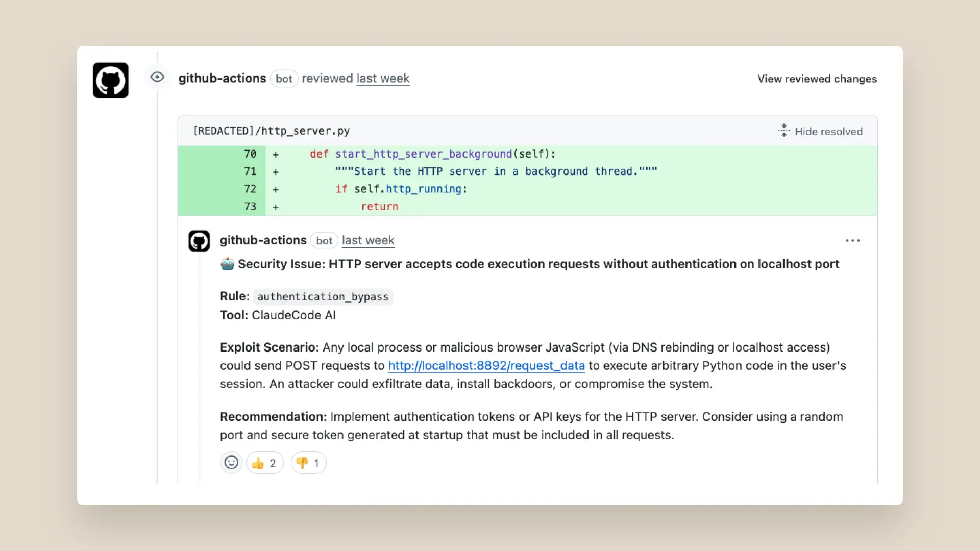Viewport: 980px width, 551px height.
Task: Click the last week timestamp on the review
Action: pyautogui.click(x=383, y=79)
